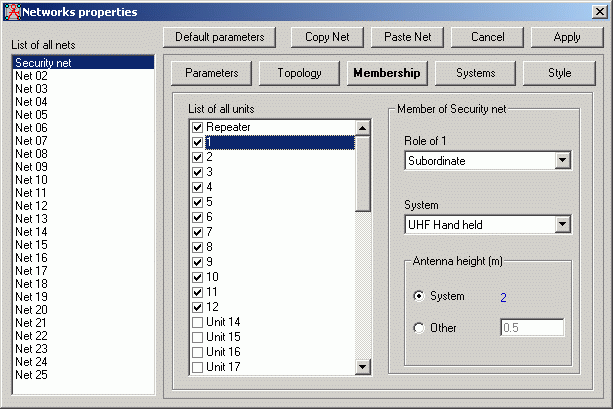This screenshot has height=409, width=613.
Task: Apply the network changes
Action: pyautogui.click(x=568, y=37)
